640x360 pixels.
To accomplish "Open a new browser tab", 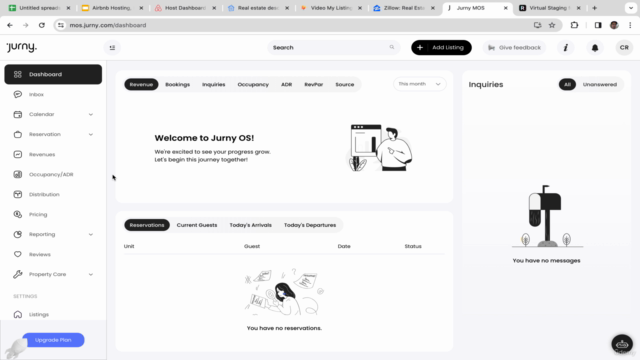I will coord(594,8).
